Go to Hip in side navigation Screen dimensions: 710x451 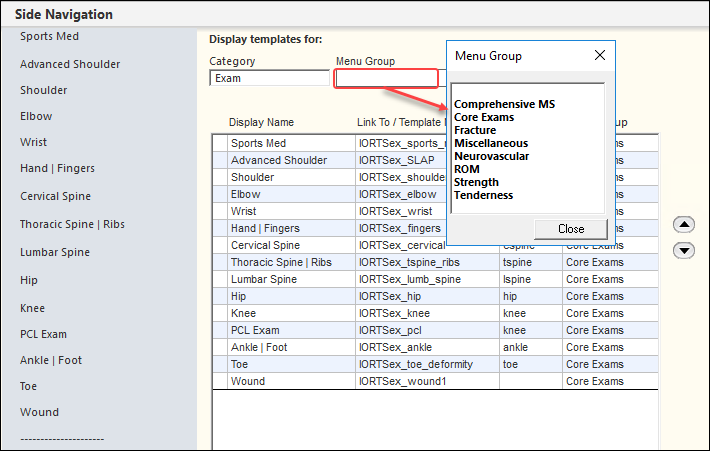click(x=29, y=280)
